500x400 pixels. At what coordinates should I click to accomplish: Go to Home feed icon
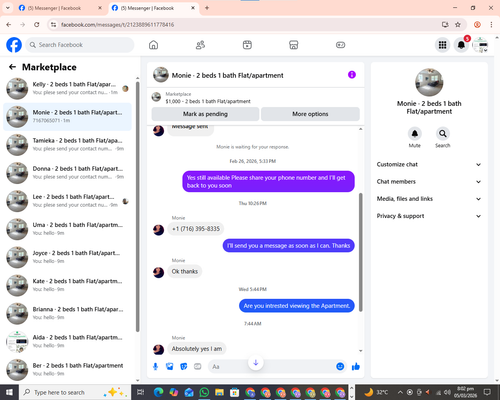pos(153,45)
